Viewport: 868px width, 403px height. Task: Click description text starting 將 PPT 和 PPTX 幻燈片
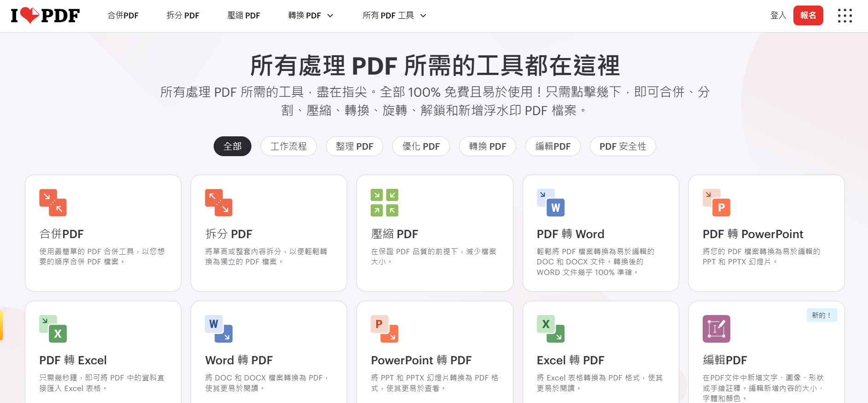(x=435, y=383)
